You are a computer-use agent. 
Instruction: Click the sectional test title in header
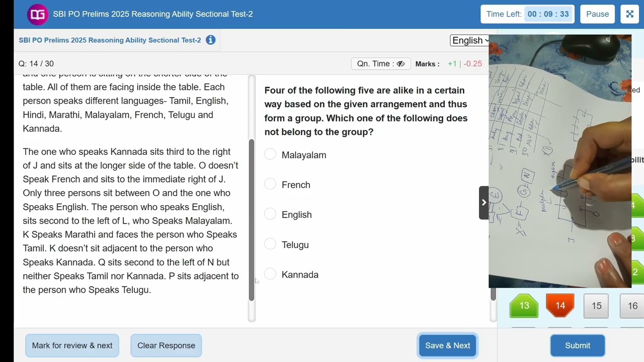[153, 14]
